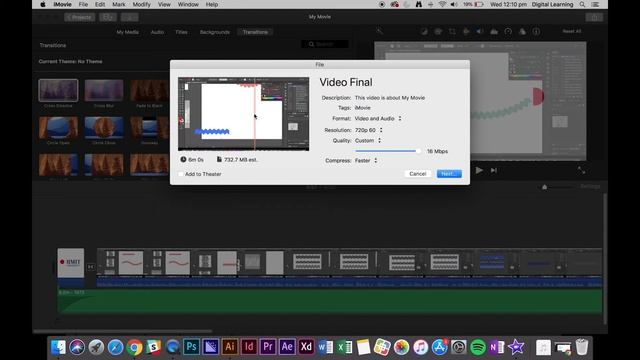The width and height of the screenshot is (640, 360).
Task: Click the Play button under the viewer
Action: [x=479, y=170]
